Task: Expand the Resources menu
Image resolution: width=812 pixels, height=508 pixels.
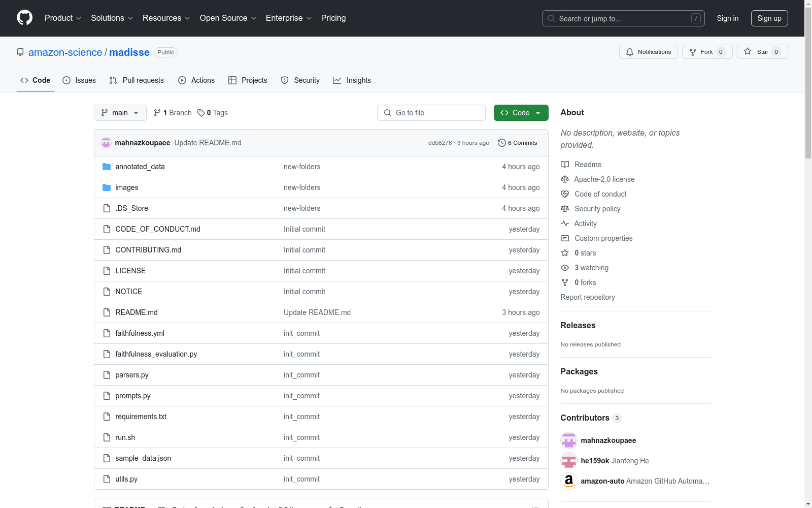Action: click(x=166, y=18)
